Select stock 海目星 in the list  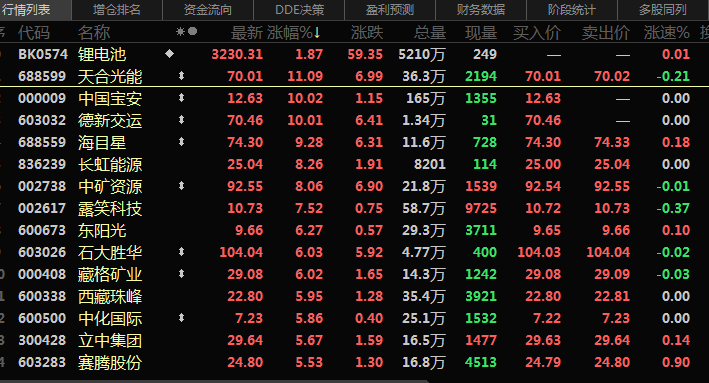102,142
